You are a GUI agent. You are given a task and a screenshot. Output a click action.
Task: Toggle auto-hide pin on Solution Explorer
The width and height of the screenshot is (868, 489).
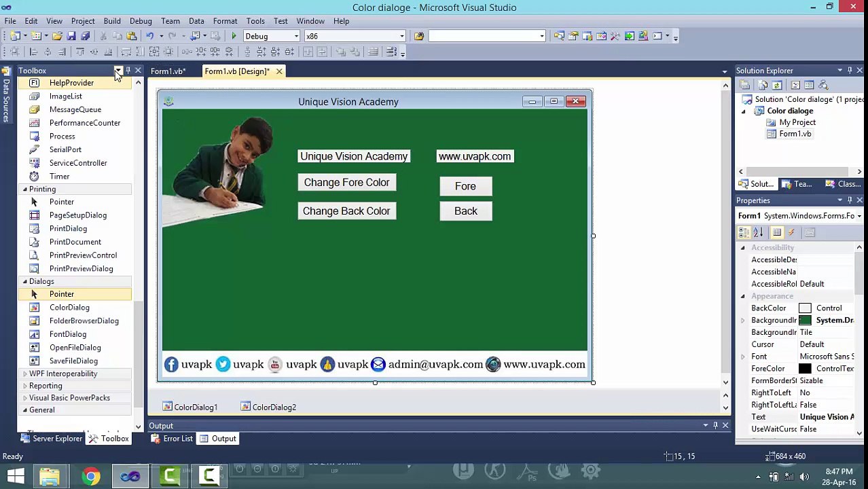point(850,71)
